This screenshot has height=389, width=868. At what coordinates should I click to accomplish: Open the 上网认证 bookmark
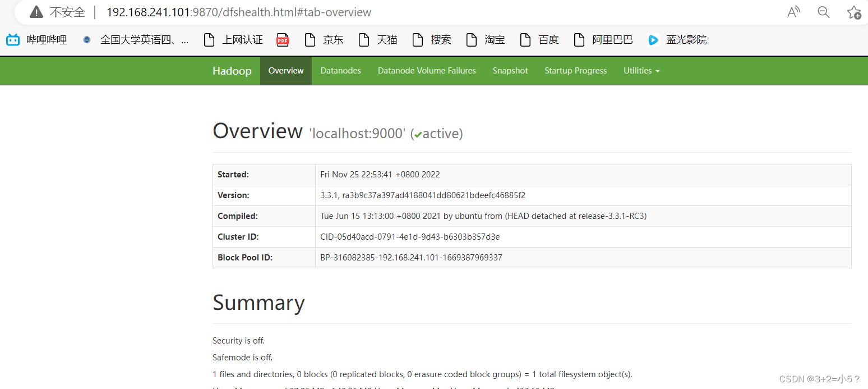[x=233, y=40]
